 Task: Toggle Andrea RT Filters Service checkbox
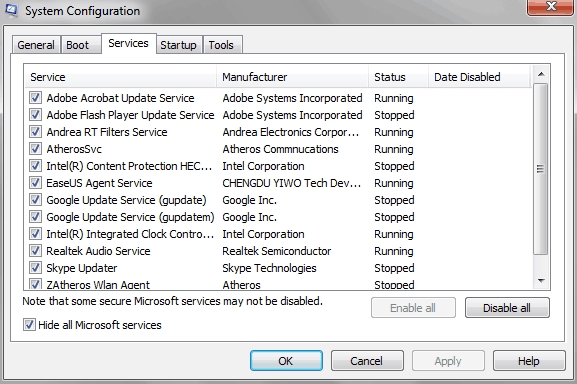(35, 132)
